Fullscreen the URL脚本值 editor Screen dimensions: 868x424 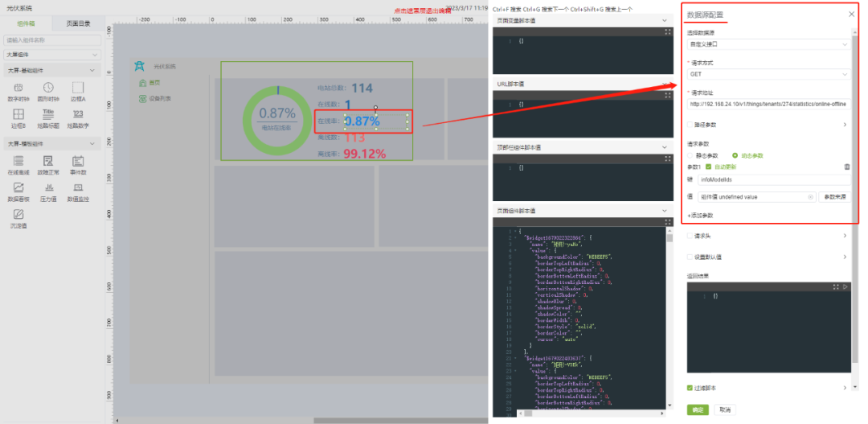click(668, 95)
